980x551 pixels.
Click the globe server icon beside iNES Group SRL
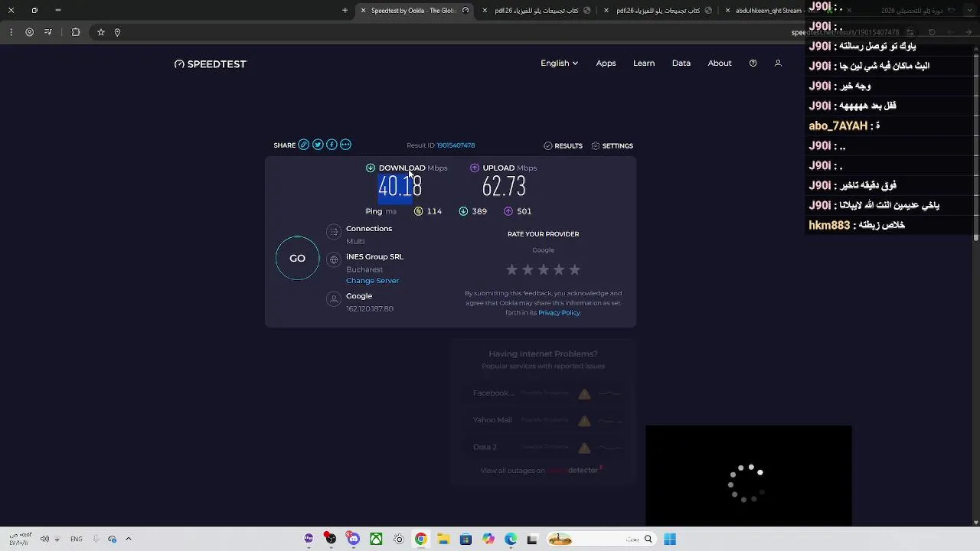pyautogui.click(x=333, y=260)
